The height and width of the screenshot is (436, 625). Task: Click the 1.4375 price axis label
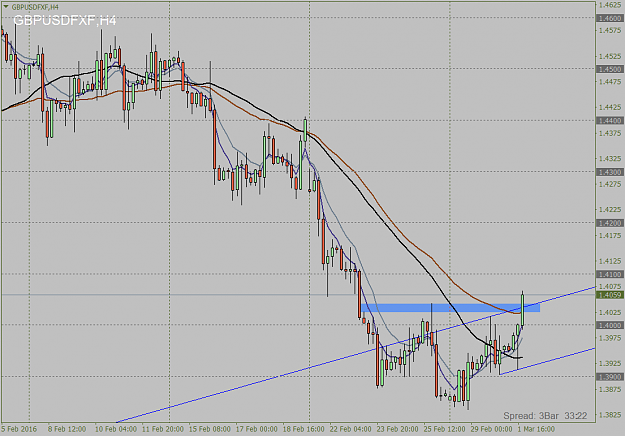click(610, 133)
